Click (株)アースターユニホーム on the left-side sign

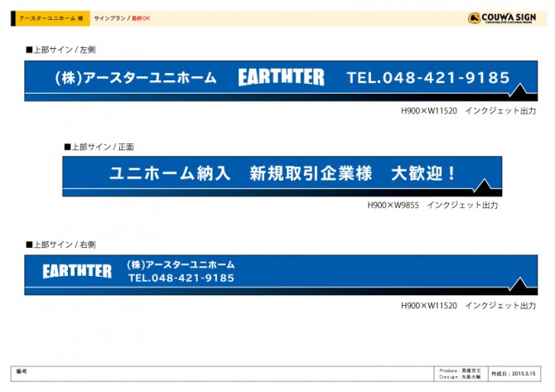[x=136, y=78]
